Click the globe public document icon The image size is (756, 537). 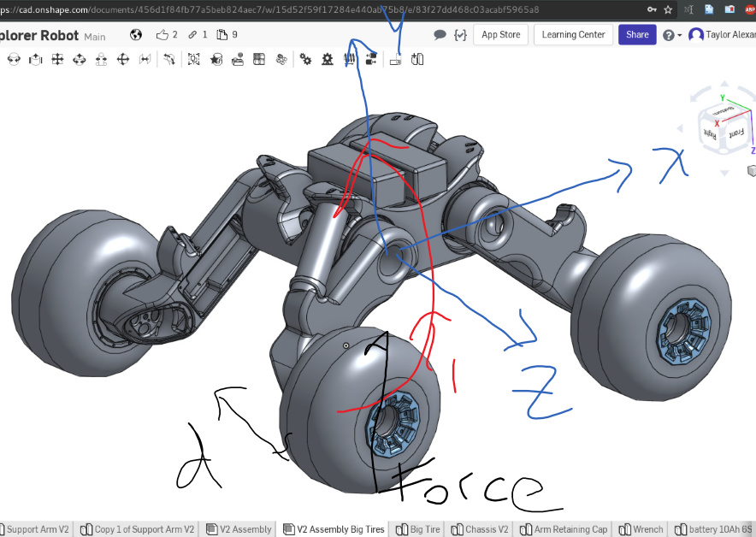136,35
